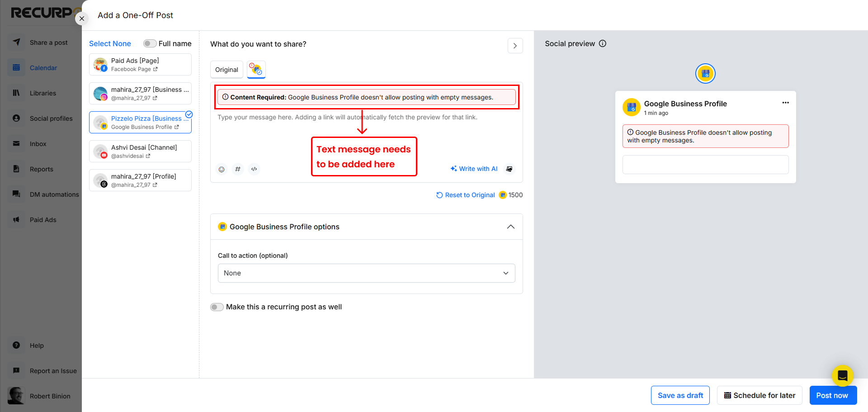
Task: Click Save as draft
Action: click(x=680, y=395)
